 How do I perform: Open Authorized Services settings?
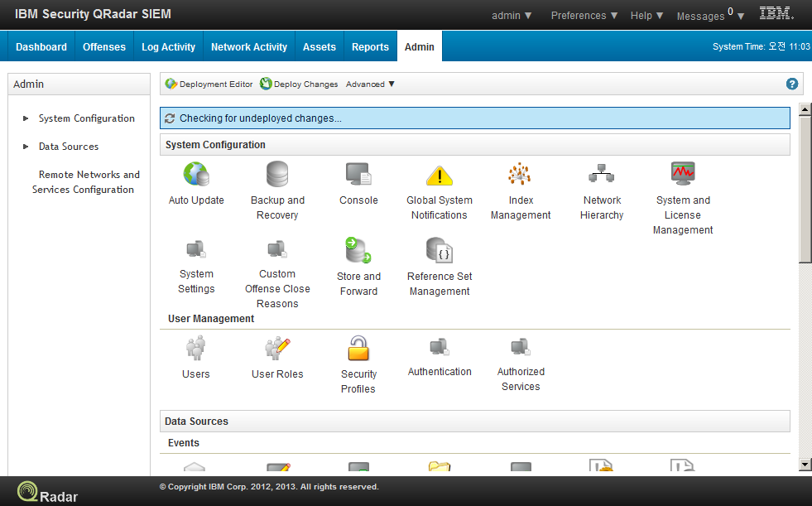521,348
